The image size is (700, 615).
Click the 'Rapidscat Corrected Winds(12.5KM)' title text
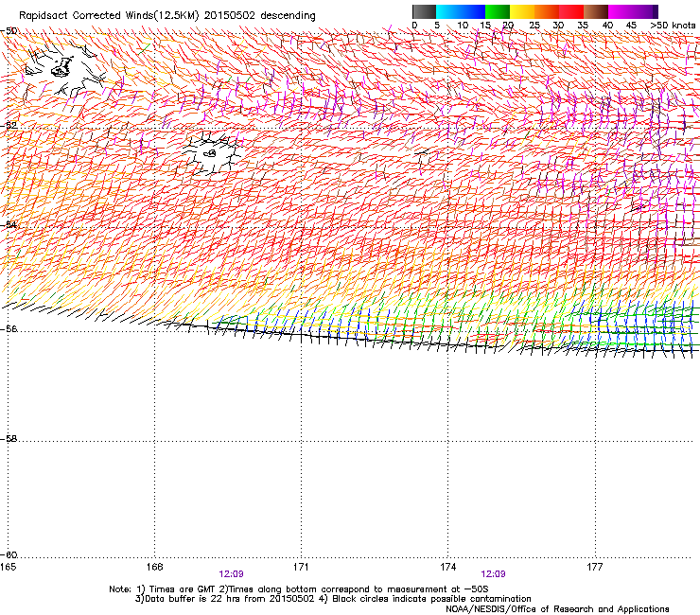(x=109, y=16)
